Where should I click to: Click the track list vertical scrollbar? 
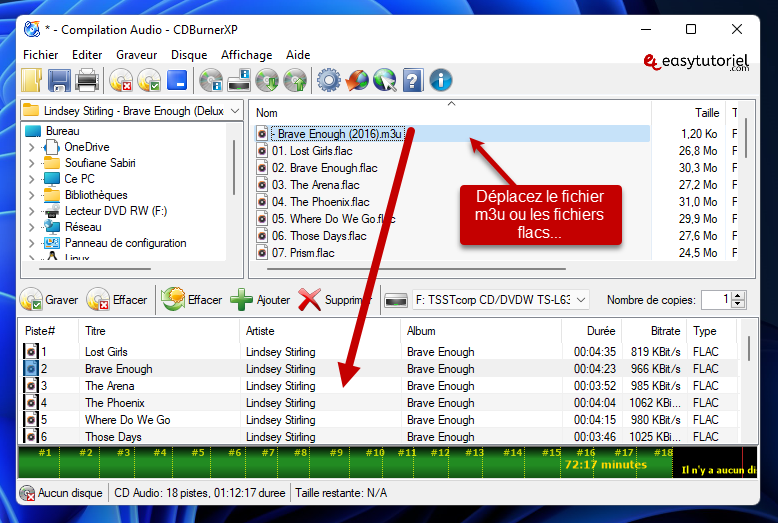[x=749, y=348]
